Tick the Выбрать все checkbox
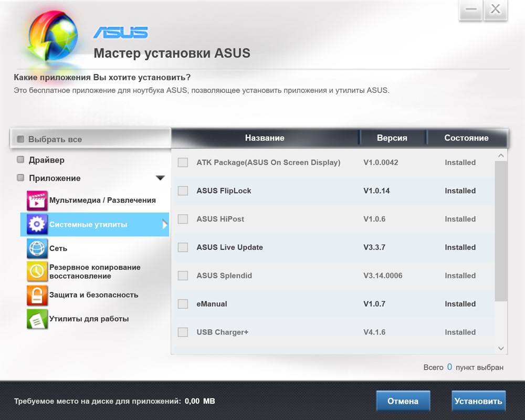 click(x=20, y=139)
